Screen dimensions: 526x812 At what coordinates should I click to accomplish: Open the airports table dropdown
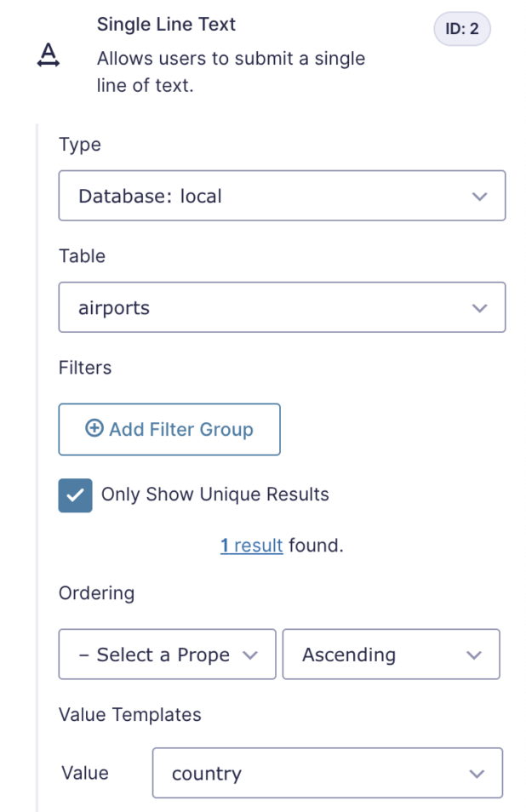point(282,307)
